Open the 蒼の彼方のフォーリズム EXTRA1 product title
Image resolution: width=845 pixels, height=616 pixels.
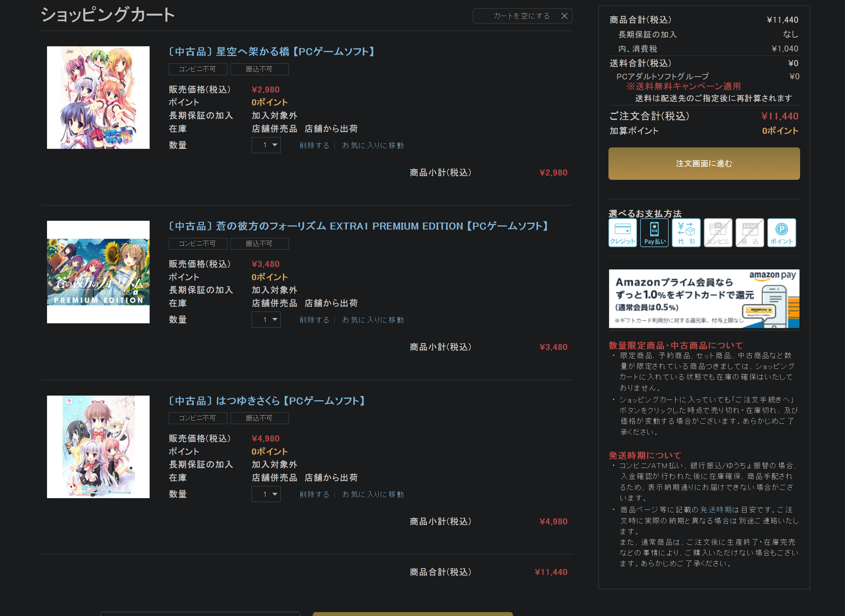(358, 226)
